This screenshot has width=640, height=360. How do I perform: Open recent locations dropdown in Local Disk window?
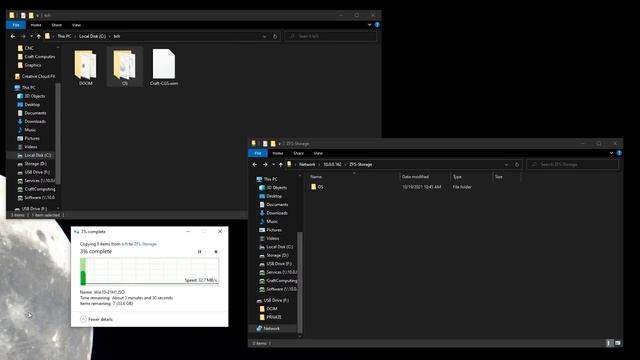31,36
